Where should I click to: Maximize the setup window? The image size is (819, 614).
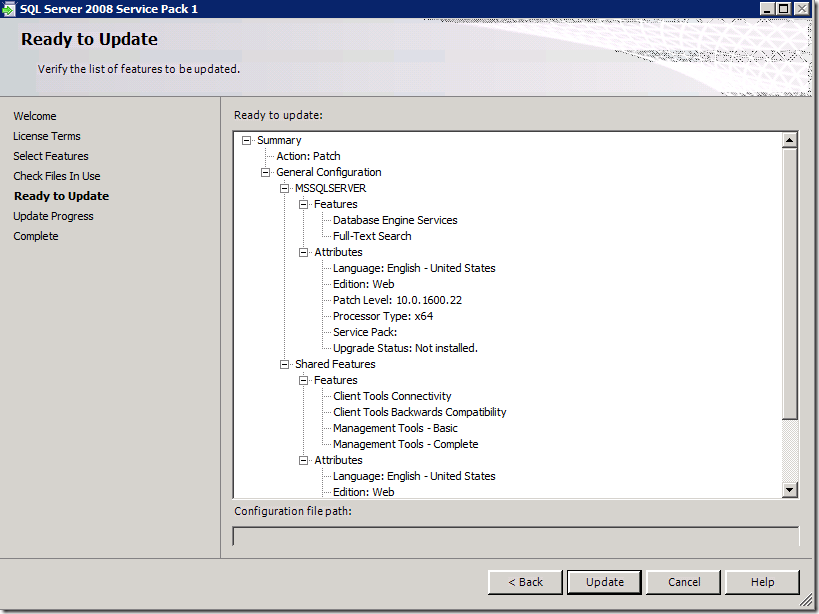[x=783, y=9]
